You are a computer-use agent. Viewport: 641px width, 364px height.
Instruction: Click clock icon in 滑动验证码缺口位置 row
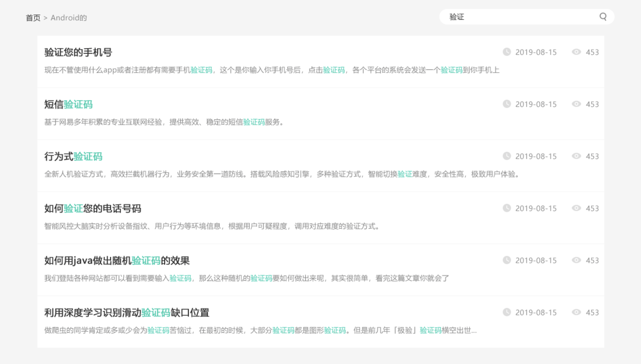pyautogui.click(x=507, y=312)
